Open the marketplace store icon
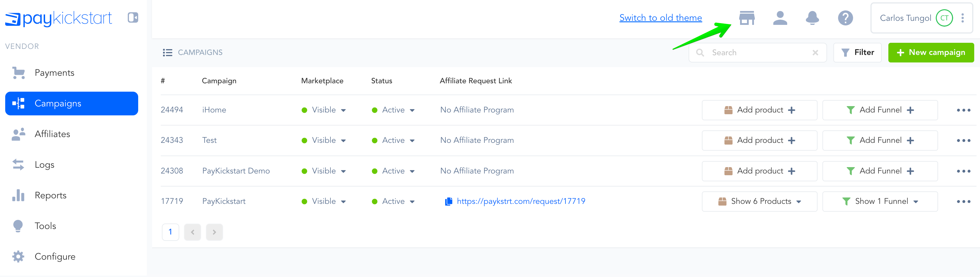Image resolution: width=980 pixels, height=277 pixels. tap(747, 18)
